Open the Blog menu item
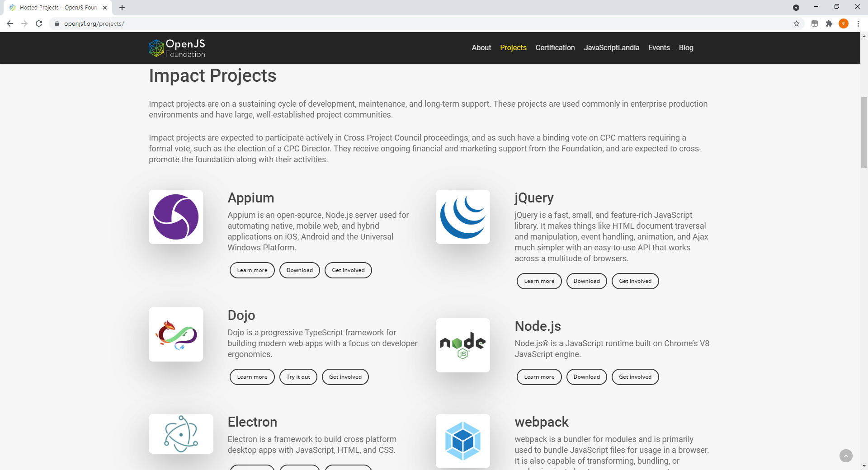Image resolution: width=868 pixels, height=470 pixels. [686, 47]
